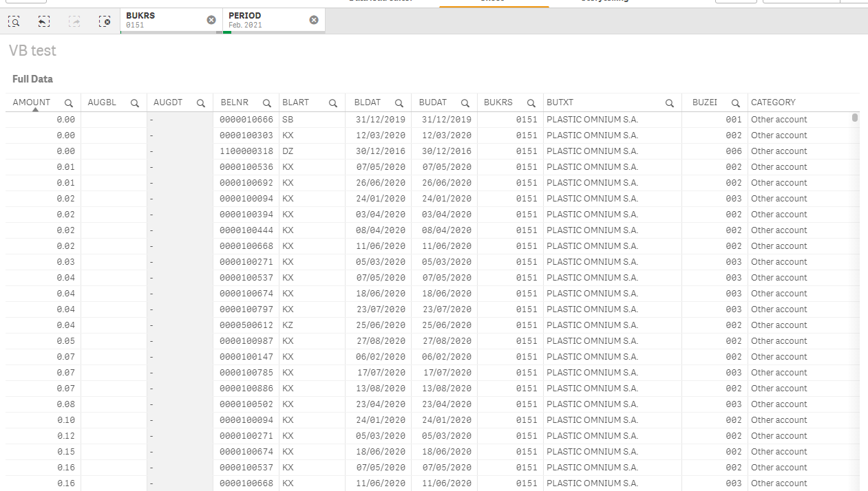Search within the BUZEI column

pyautogui.click(x=735, y=102)
